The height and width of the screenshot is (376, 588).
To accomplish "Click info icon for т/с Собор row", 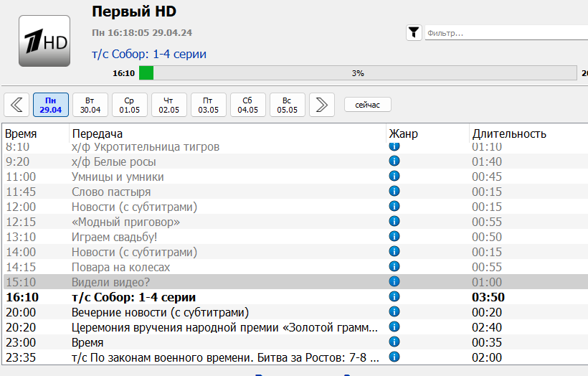I will pyautogui.click(x=394, y=297).
